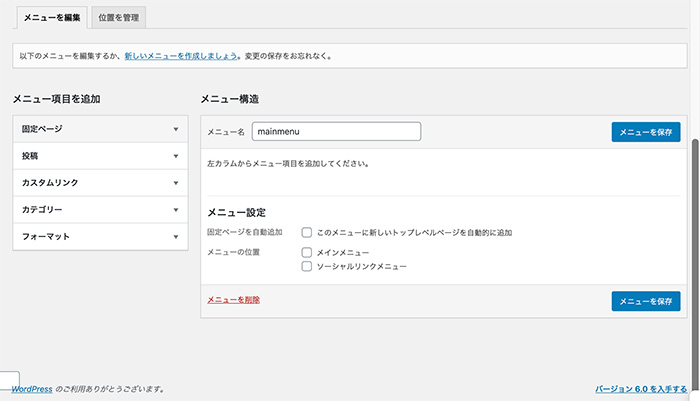This screenshot has height=401, width=700.
Task: Click the top メニューを保存 button
Action: point(646,132)
